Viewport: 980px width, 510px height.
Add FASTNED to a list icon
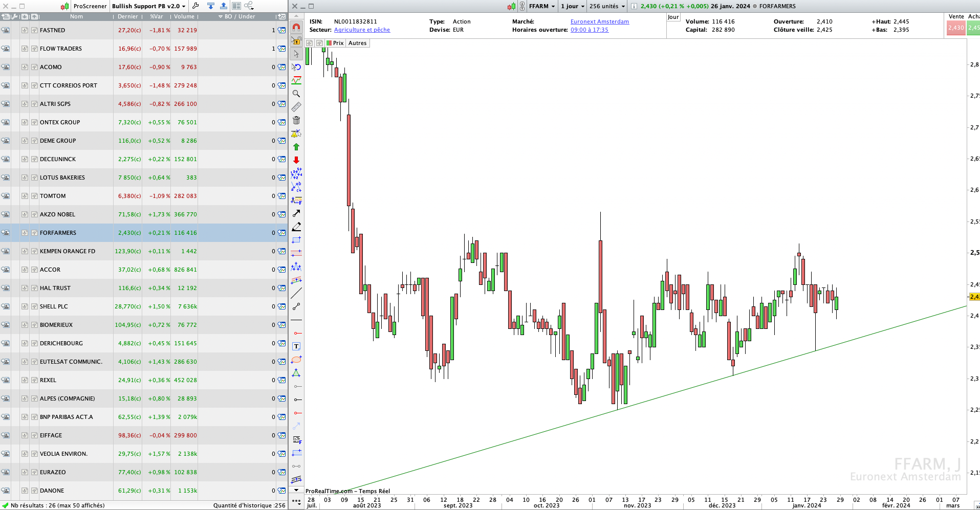[5, 30]
